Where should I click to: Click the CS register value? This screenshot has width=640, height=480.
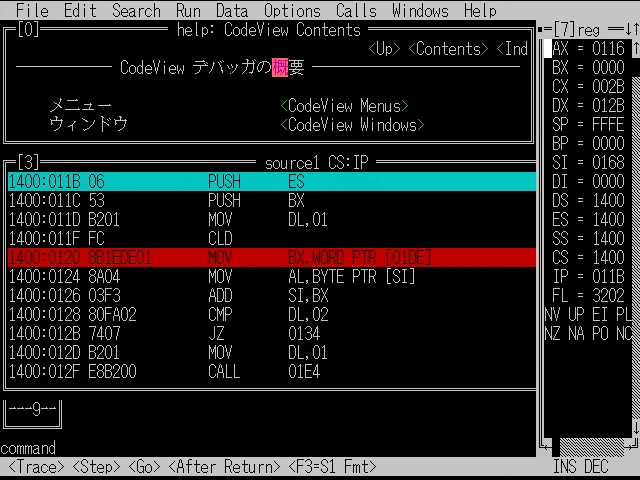tap(608, 257)
